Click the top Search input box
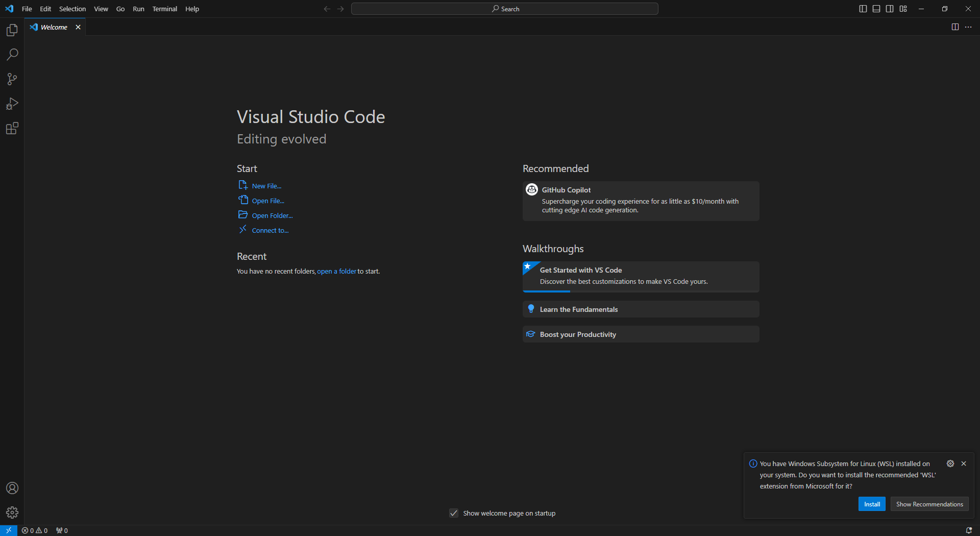 504,9
